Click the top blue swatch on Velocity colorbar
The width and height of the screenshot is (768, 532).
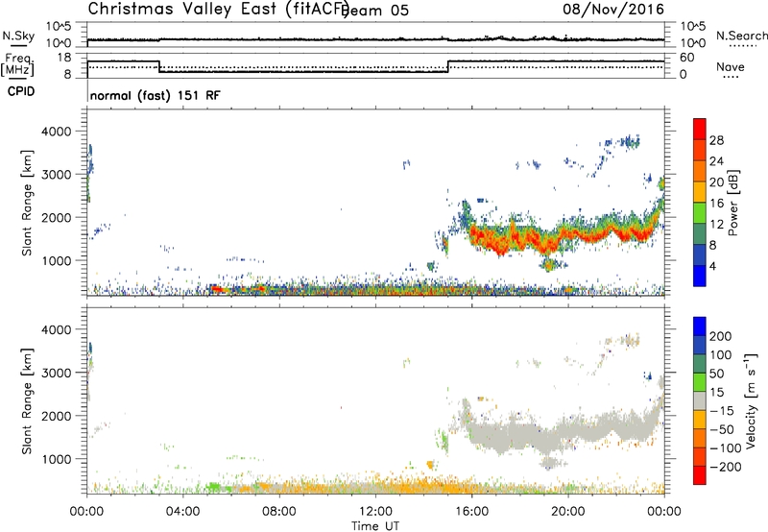pyautogui.click(x=700, y=326)
